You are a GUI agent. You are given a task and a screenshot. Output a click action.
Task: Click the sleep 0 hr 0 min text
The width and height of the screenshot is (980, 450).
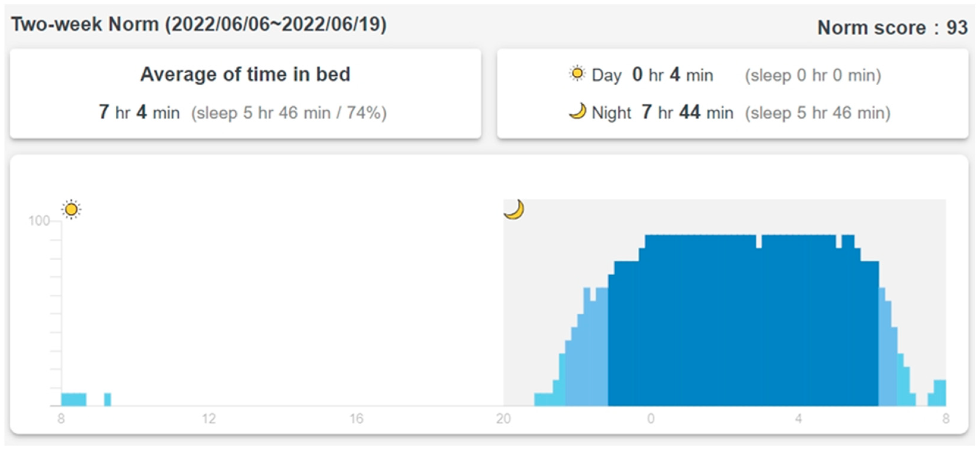[x=813, y=75]
